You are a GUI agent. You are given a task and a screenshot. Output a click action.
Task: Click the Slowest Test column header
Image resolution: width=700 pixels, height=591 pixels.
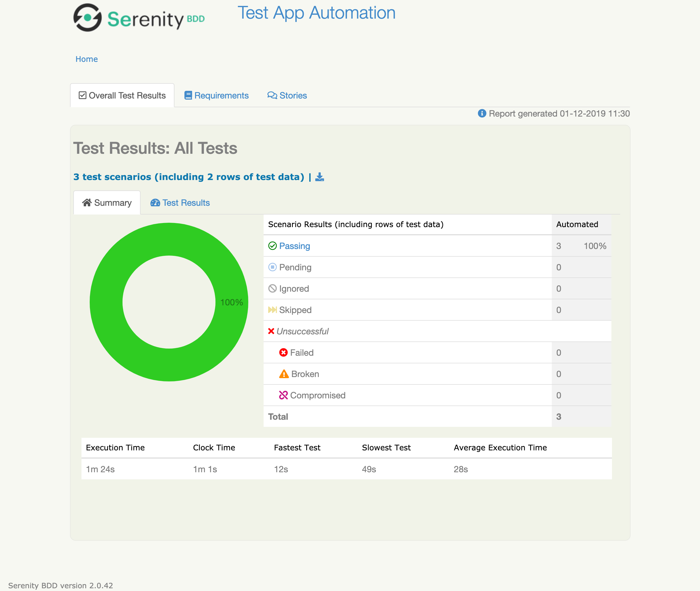pos(386,448)
